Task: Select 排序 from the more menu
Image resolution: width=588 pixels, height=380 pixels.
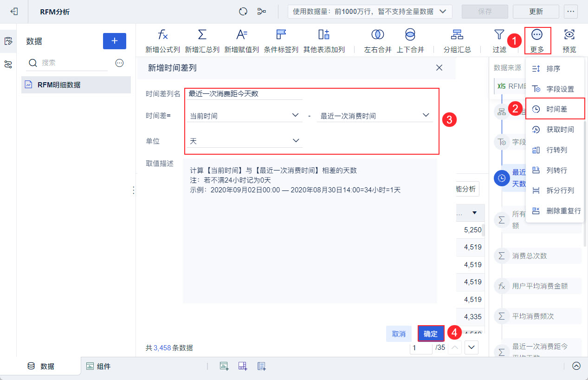Action: click(x=555, y=68)
